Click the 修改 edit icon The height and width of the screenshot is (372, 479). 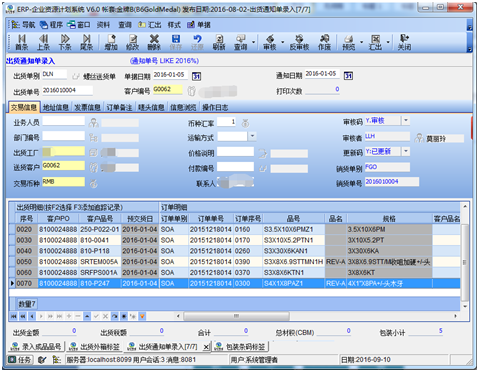[x=133, y=42]
